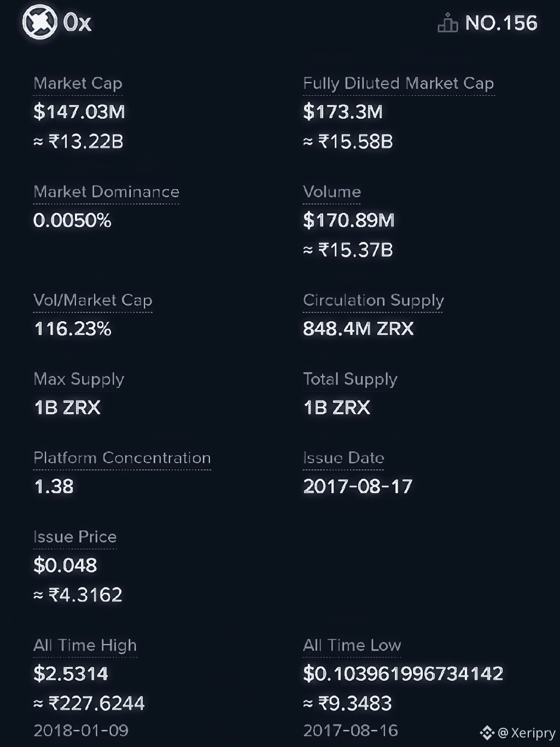Tap the Max Supply label
Viewport: 560px width, 747px height.
pos(79,379)
